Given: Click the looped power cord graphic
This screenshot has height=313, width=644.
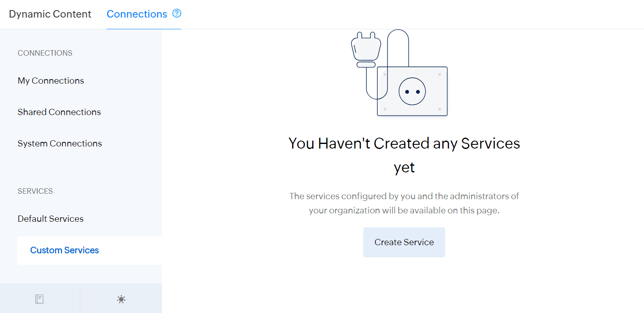Looking at the screenshot, I should tap(398, 46).
